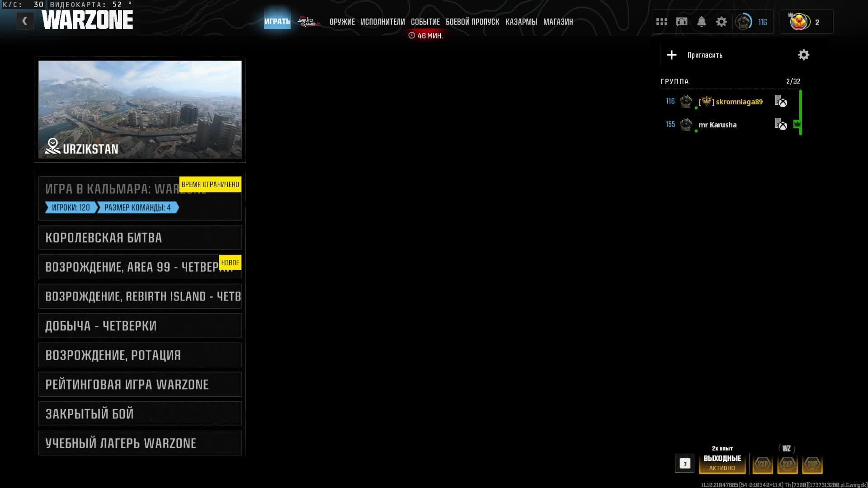Open the СОБЫТИЕ tab
Viewport: 868px width, 488px height.
pyautogui.click(x=425, y=22)
